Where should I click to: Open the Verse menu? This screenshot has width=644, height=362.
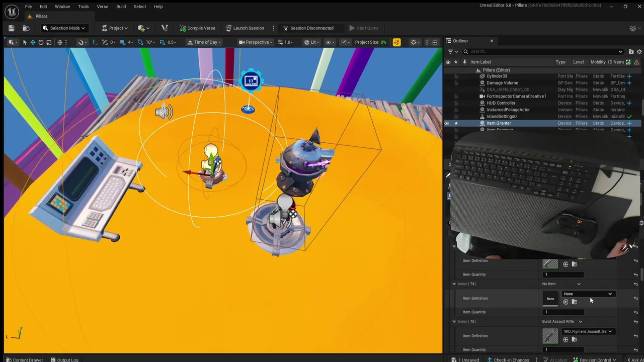(x=102, y=7)
